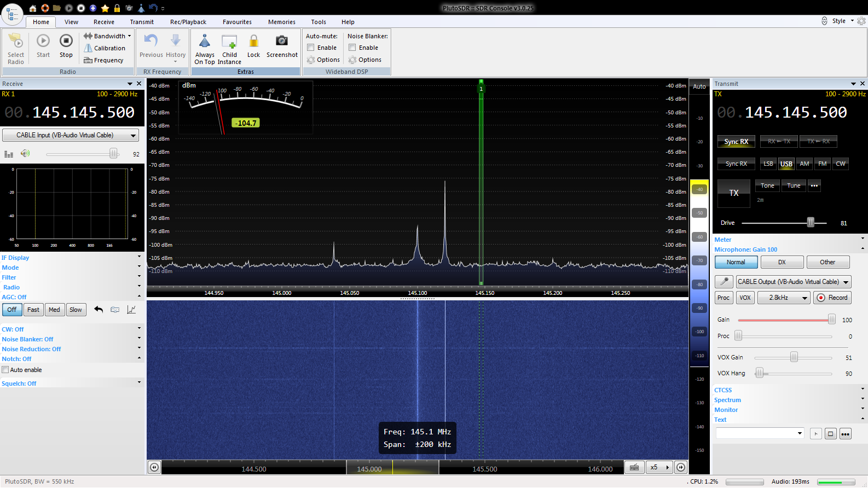Expand the Bandwidth dropdown in Radio group
Screen dimensions: 868x488
point(129,36)
